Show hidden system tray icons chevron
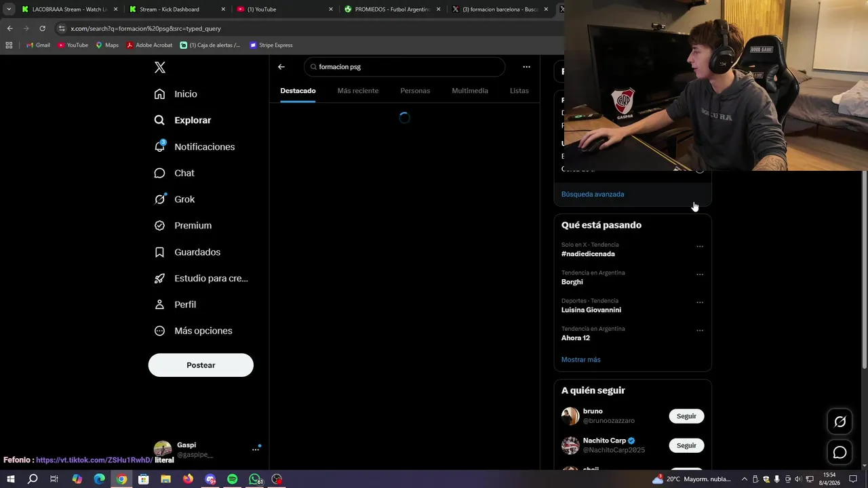 744,479
